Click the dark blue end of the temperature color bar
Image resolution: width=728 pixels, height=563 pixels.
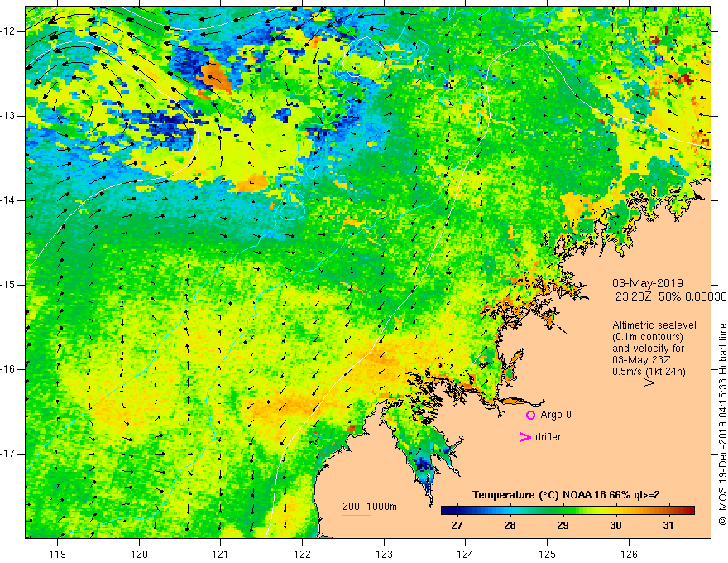pyautogui.click(x=446, y=510)
